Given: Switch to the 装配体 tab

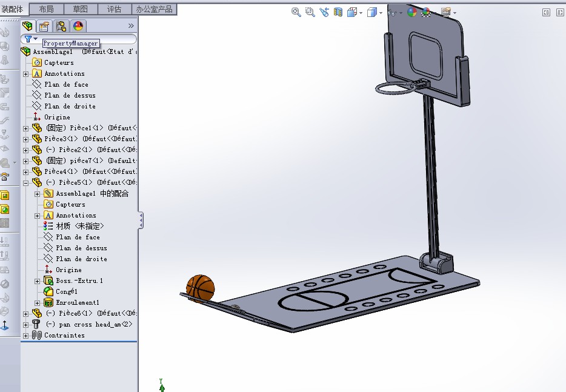Looking at the screenshot, I should (13, 9).
